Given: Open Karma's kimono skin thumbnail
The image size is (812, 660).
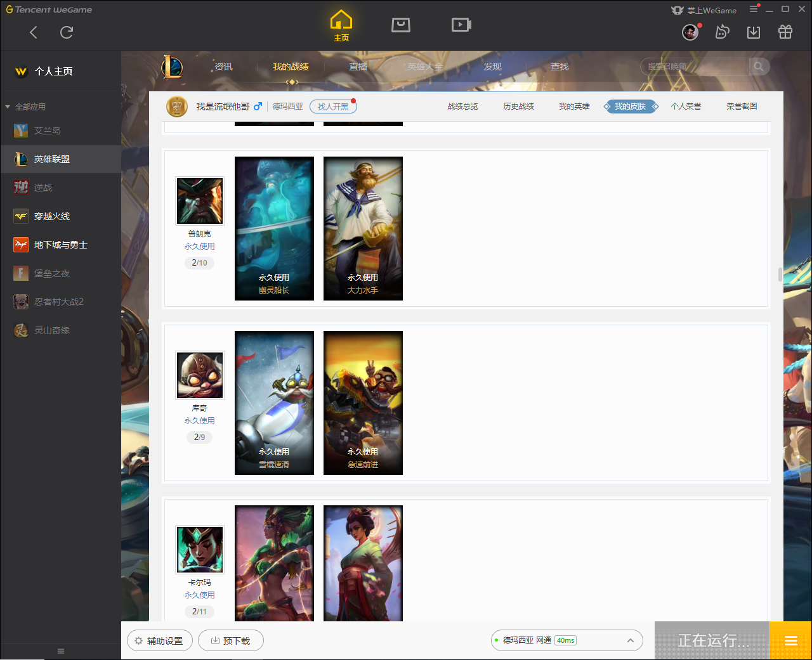Looking at the screenshot, I should pyautogui.click(x=363, y=563).
